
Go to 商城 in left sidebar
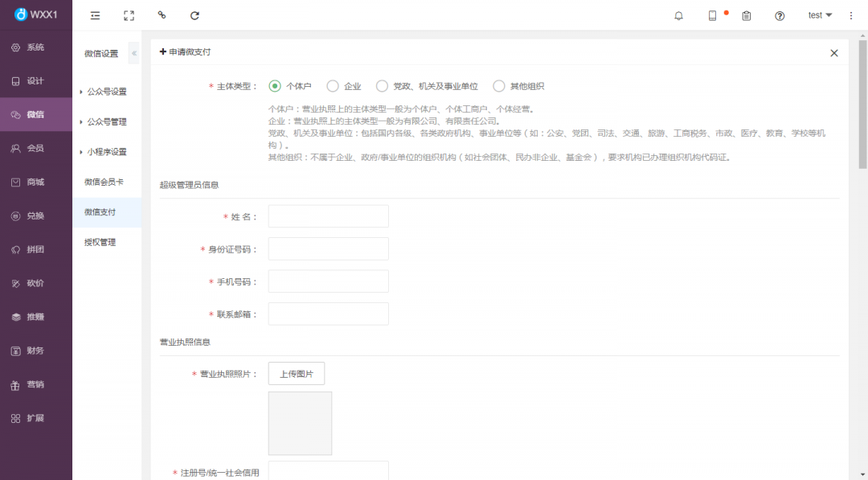[35, 182]
